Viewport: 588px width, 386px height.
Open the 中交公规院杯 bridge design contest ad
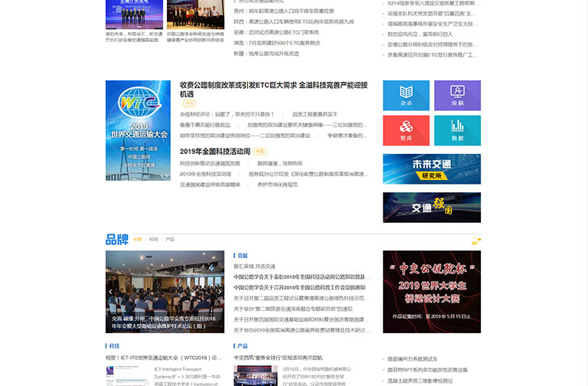click(432, 292)
